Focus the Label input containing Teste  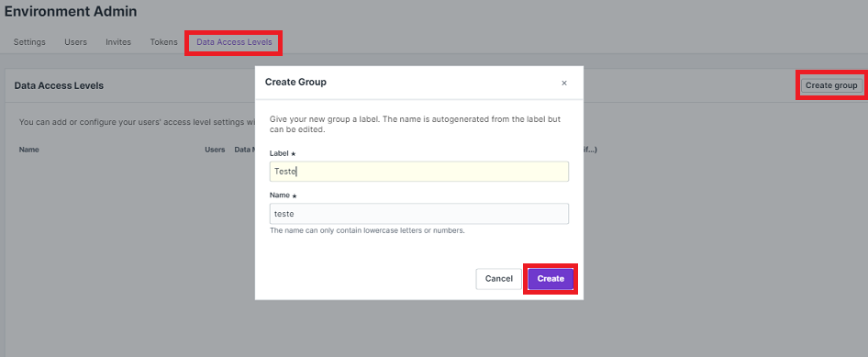419,172
